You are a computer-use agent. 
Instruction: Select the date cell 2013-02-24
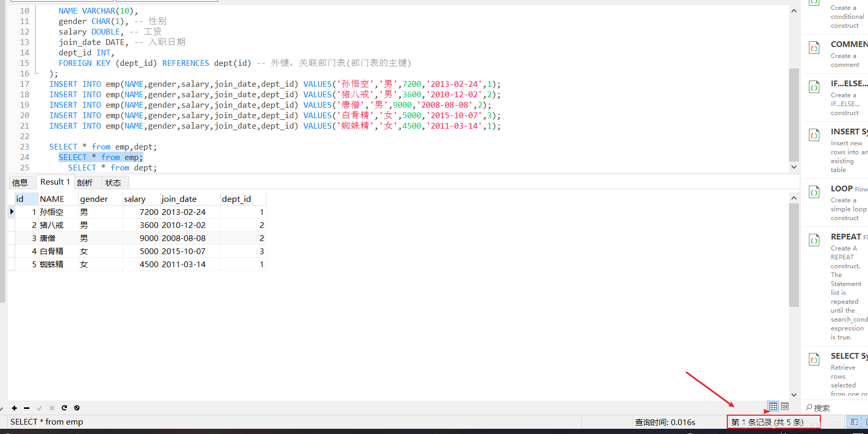pos(190,212)
